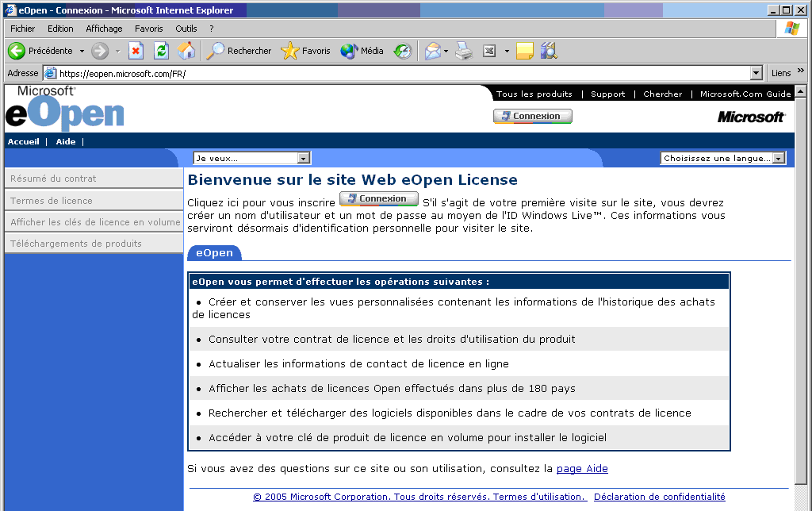
Task: Click the Edit page toolbar icon
Action: [489, 51]
